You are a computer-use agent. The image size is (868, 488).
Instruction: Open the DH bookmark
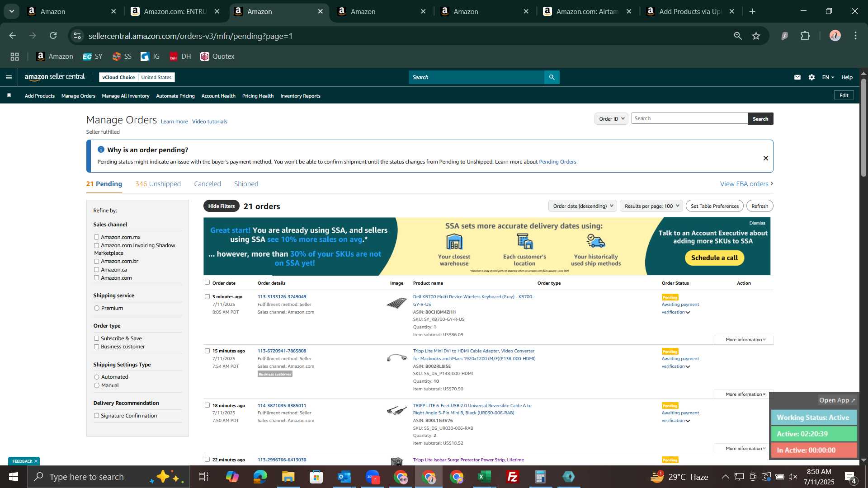180,56
